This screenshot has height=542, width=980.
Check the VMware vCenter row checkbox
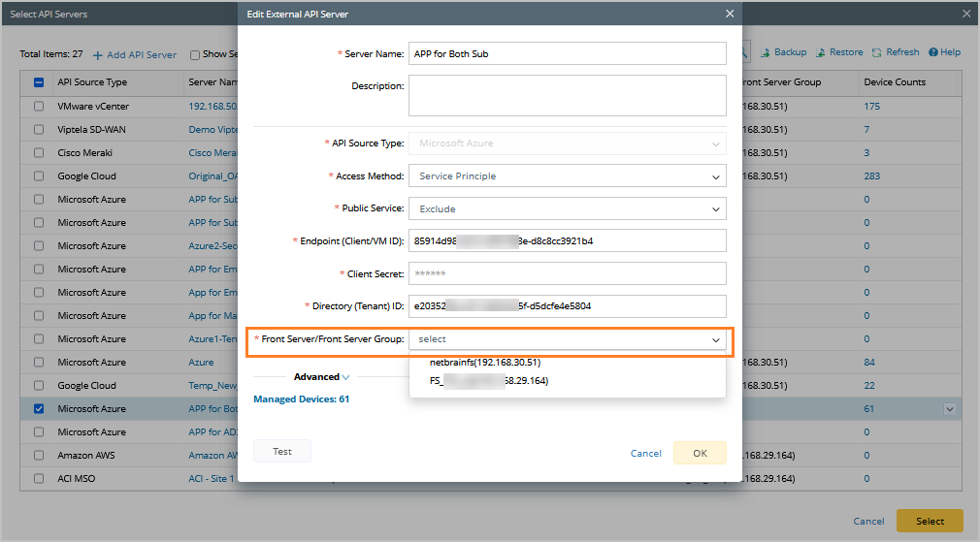click(x=39, y=107)
